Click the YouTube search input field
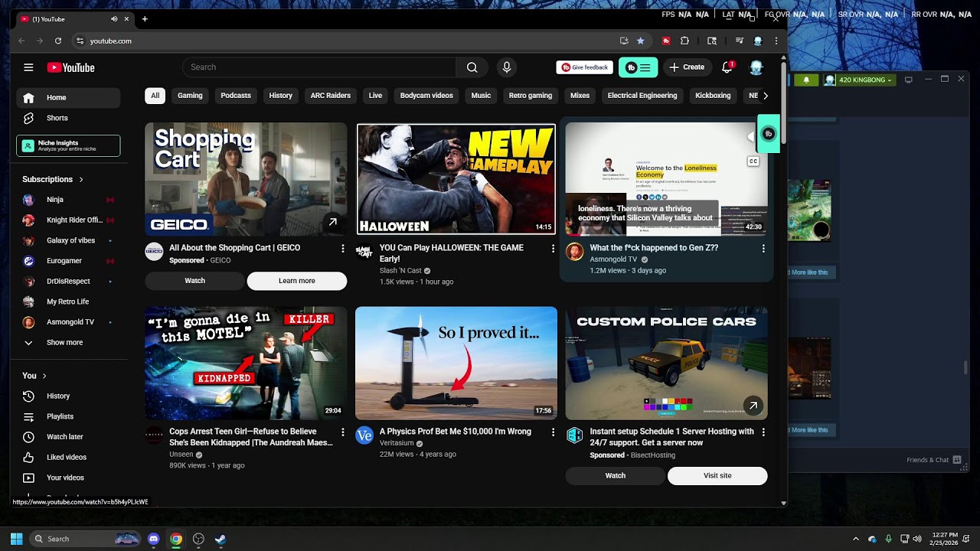The height and width of the screenshot is (551, 980). pos(319,67)
